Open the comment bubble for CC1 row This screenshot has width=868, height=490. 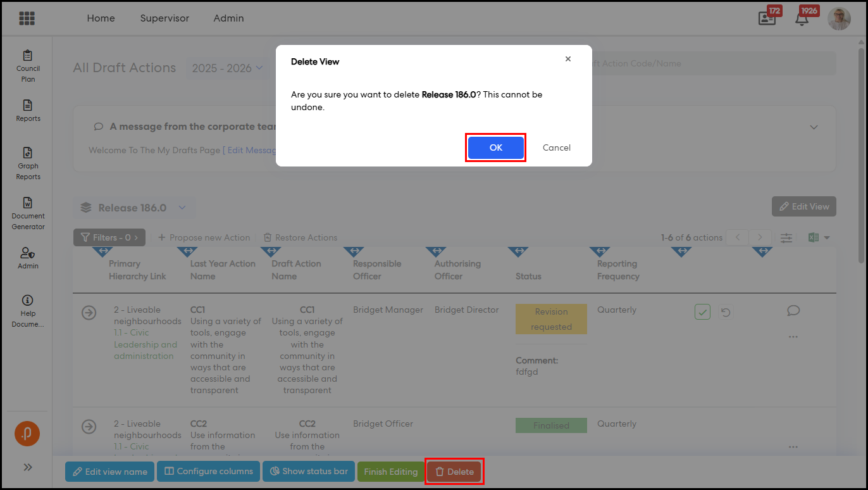(793, 310)
